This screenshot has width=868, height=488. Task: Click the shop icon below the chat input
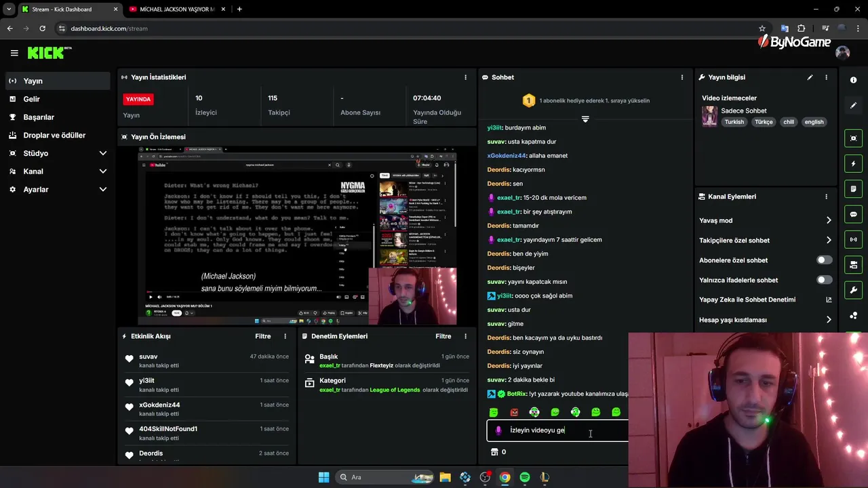494,452
